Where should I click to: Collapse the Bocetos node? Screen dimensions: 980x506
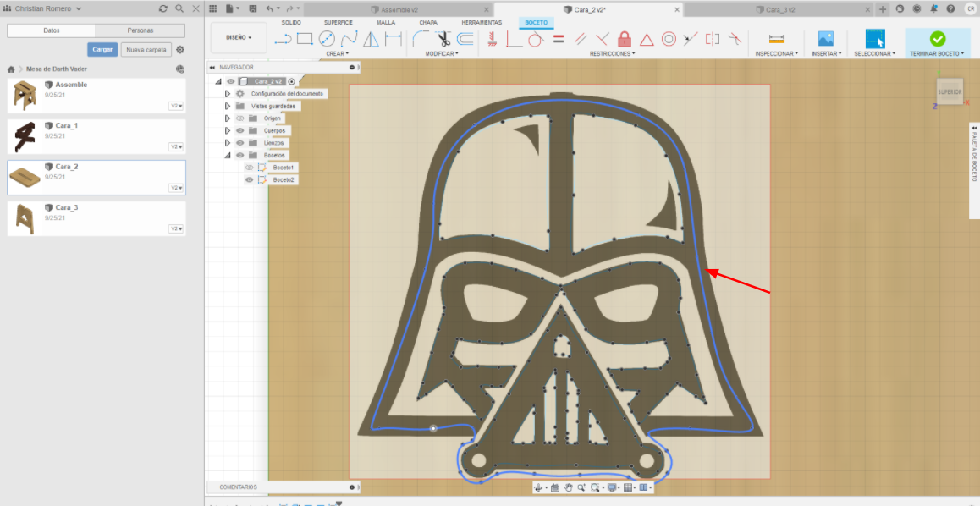point(228,155)
